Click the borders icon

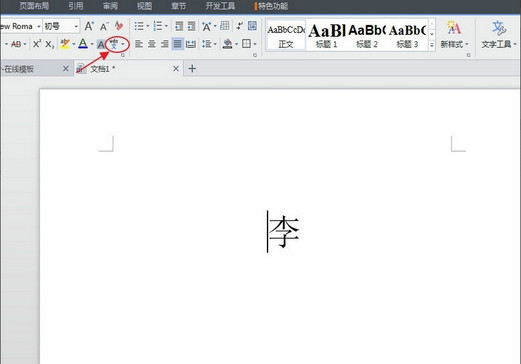[246, 44]
